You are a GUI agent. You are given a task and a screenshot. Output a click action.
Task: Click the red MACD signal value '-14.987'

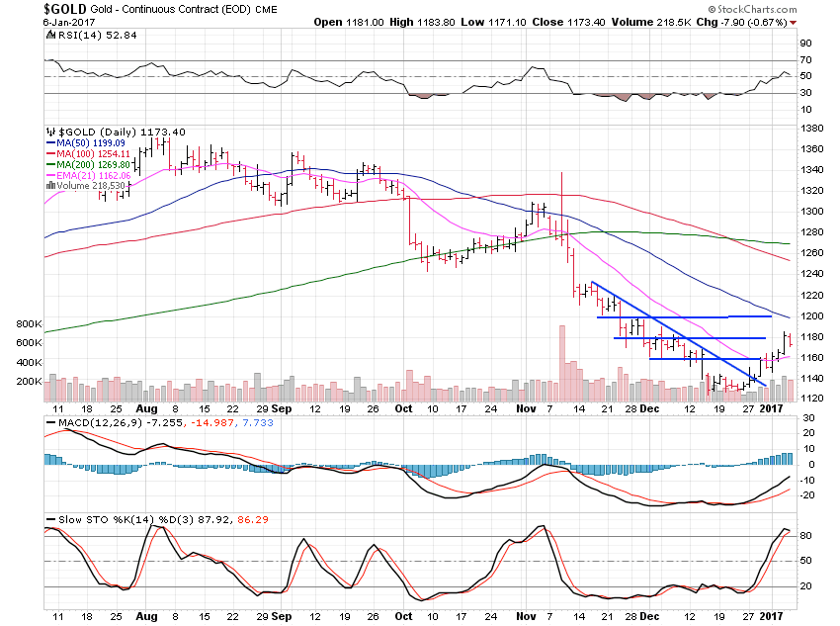click(213, 423)
